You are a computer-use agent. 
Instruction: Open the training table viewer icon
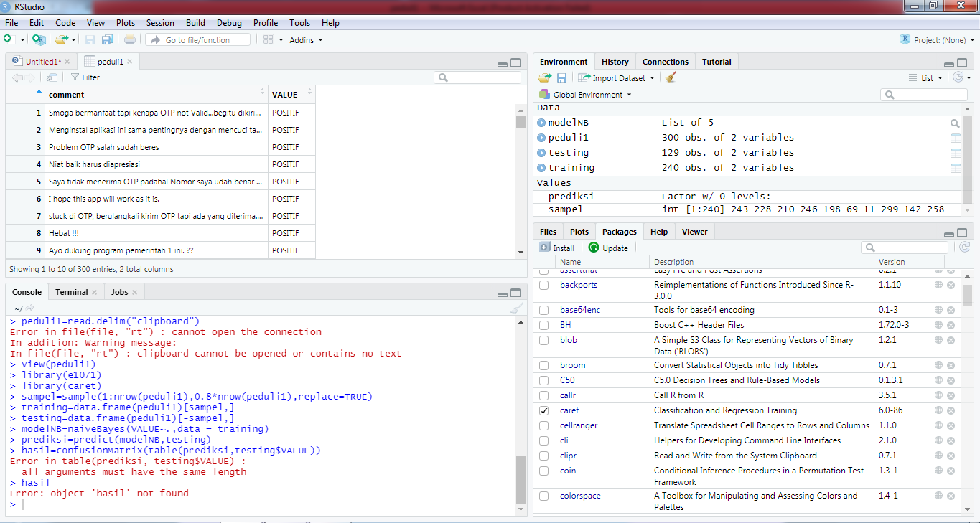pyautogui.click(x=956, y=168)
